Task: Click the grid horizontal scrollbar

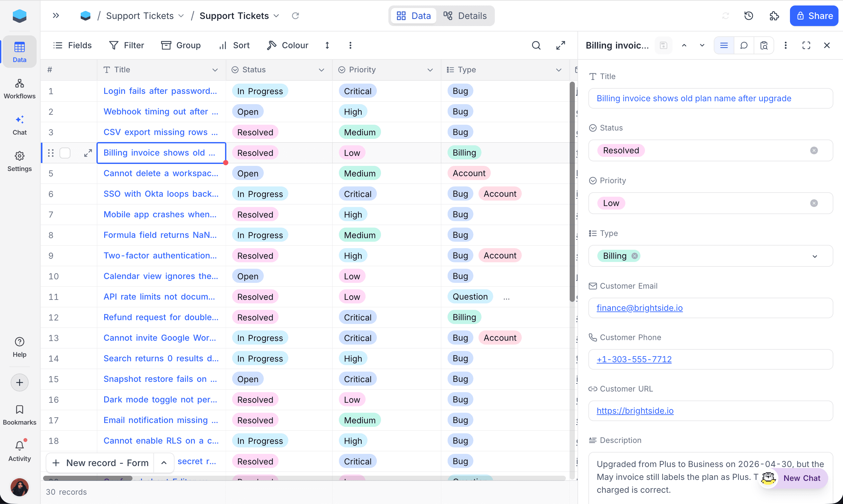Action: pos(88,478)
